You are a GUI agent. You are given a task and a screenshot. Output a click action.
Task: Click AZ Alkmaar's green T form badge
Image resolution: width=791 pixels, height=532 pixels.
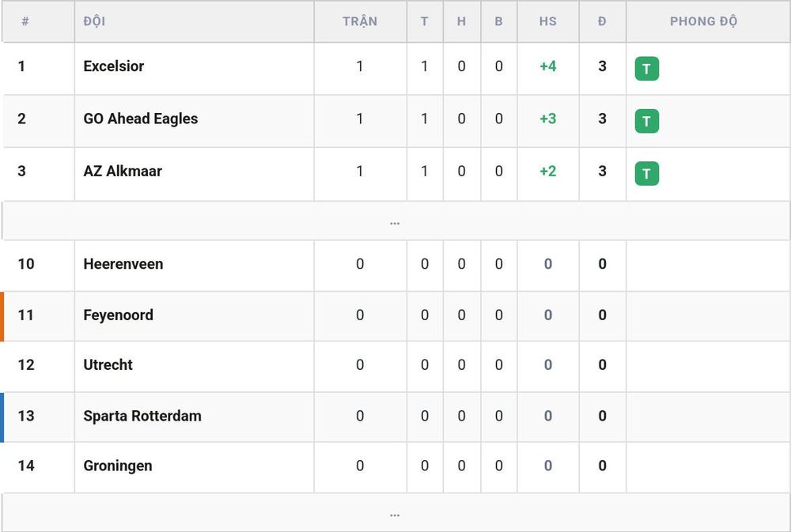coord(647,173)
